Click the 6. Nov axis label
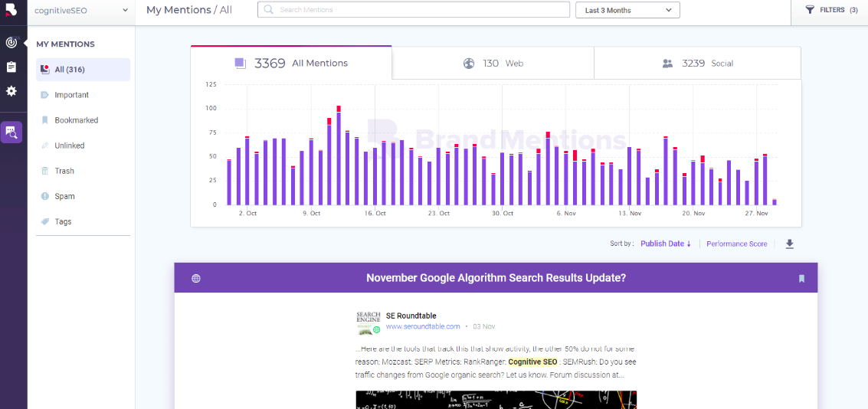868x409 pixels. coord(567,213)
